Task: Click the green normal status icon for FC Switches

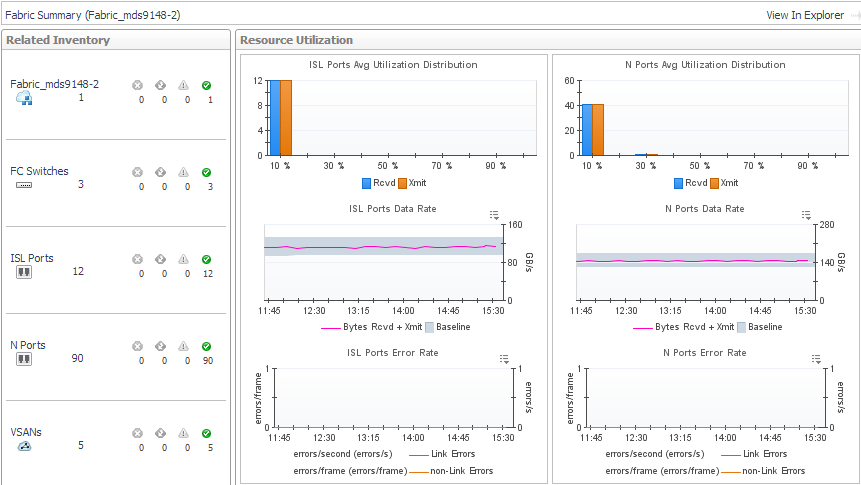Action: (x=206, y=172)
